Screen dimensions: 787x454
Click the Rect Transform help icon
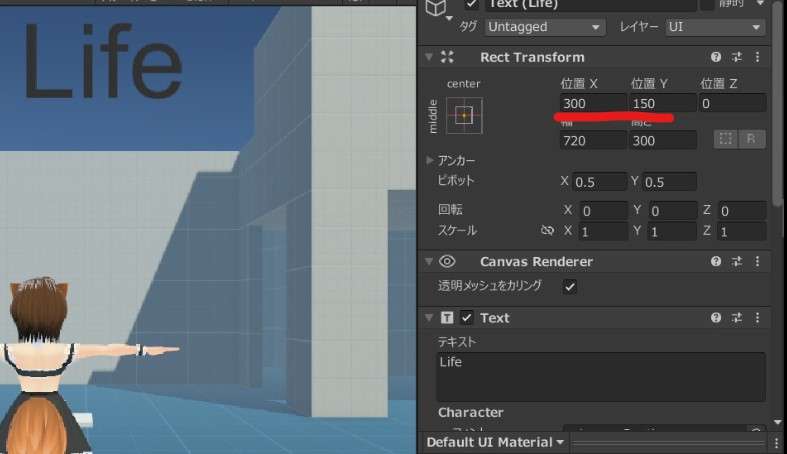(x=716, y=58)
